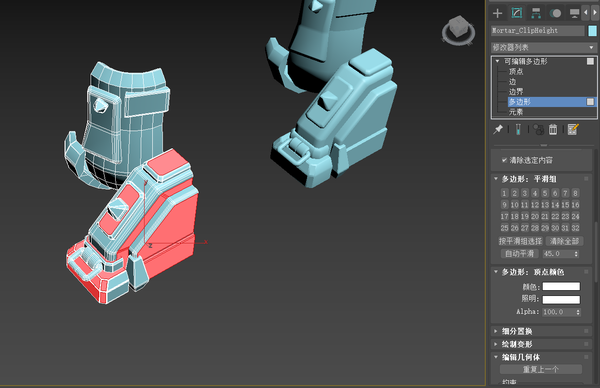Click the 清除全部 button
The image size is (600, 388).
pos(564,241)
